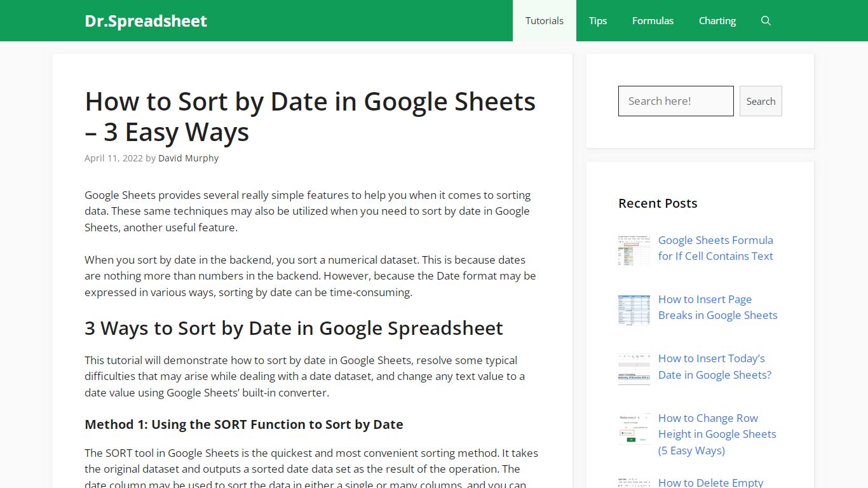Click heading '3 Ways to Sort by Date in Google Spreadsheet'
The image size is (868, 488).
[x=294, y=328]
